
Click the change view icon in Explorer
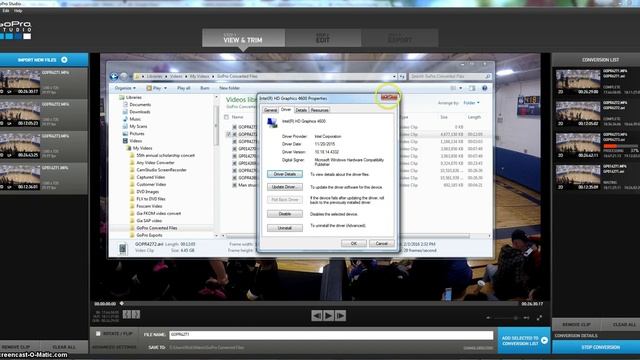[x=453, y=88]
